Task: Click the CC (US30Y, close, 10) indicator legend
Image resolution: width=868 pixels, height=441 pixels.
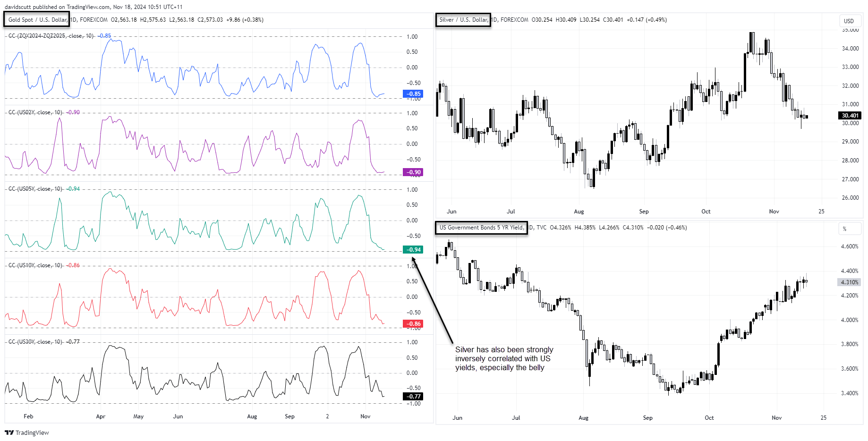Action: [35, 342]
